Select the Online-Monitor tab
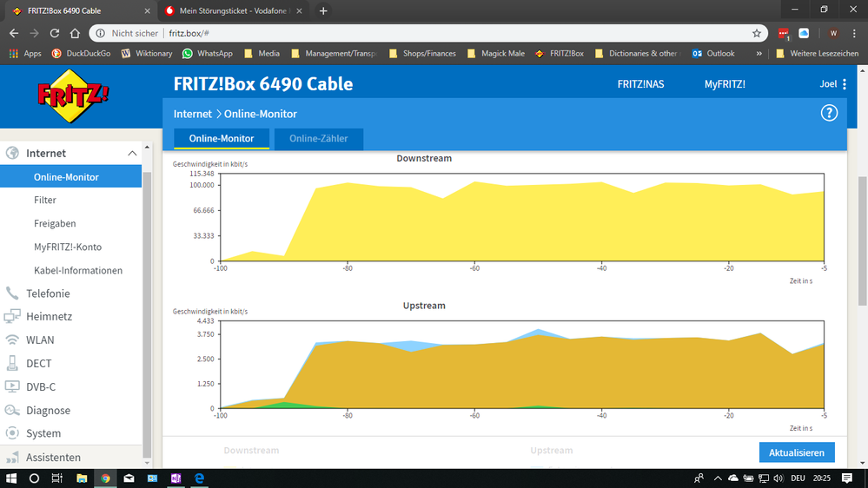868x488 pixels. 222,138
